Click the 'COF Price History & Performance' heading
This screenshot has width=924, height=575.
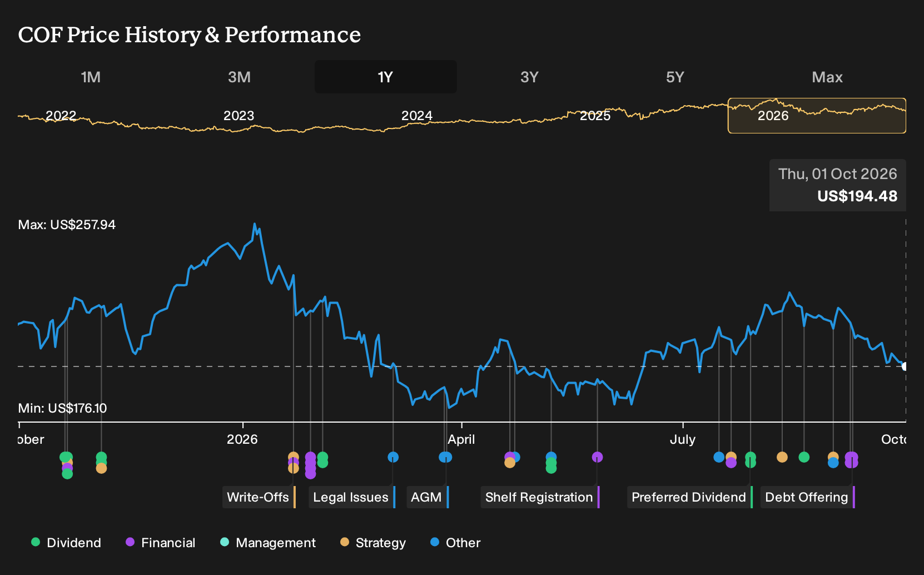(190, 34)
